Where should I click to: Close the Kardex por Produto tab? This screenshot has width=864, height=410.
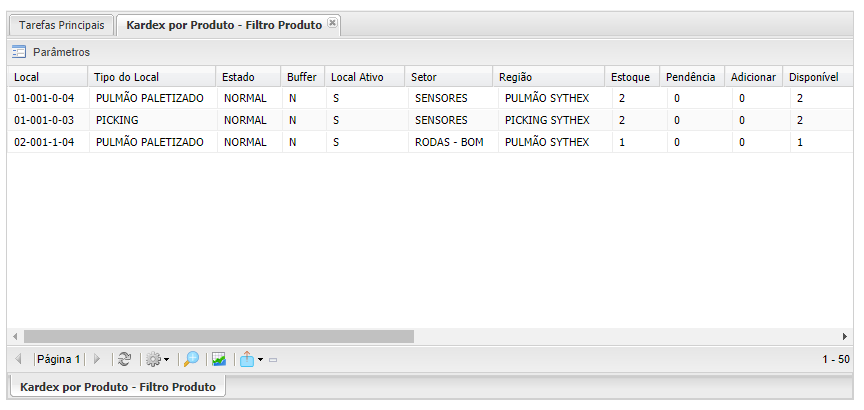(333, 23)
